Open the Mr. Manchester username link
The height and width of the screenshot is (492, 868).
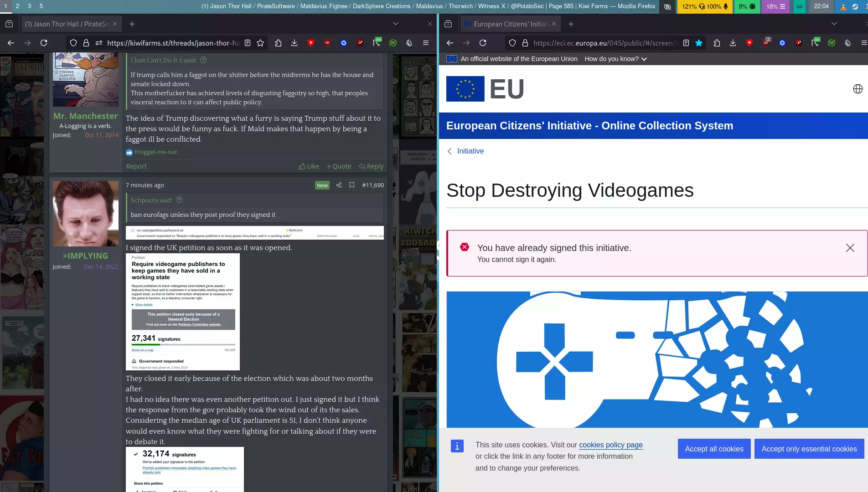click(85, 116)
